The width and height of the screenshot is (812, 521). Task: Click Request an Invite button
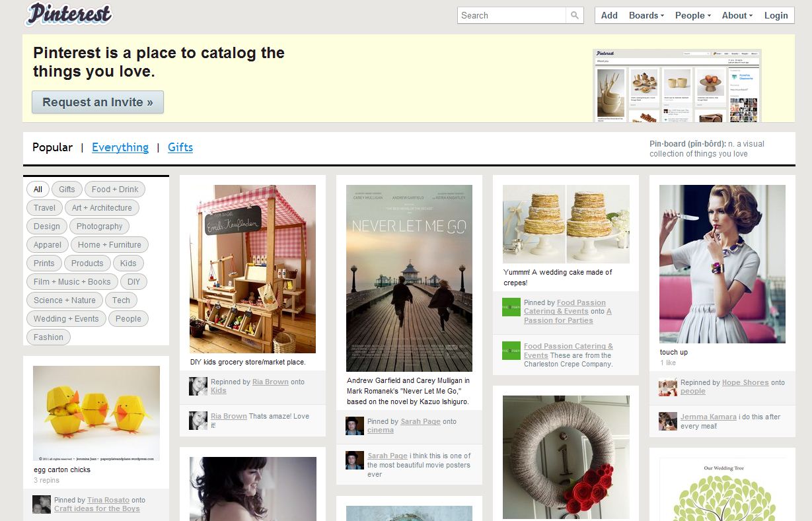[x=98, y=102]
